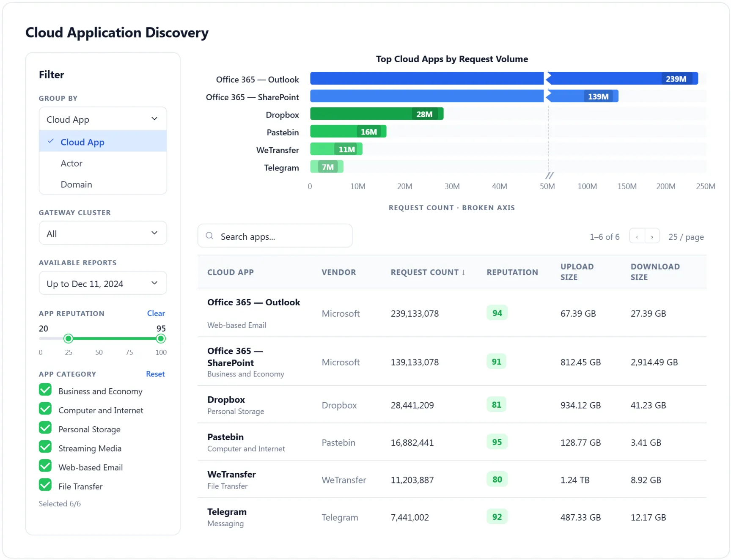Click the upper reputation slider handle
This screenshot has width=731, height=560.
[161, 338]
